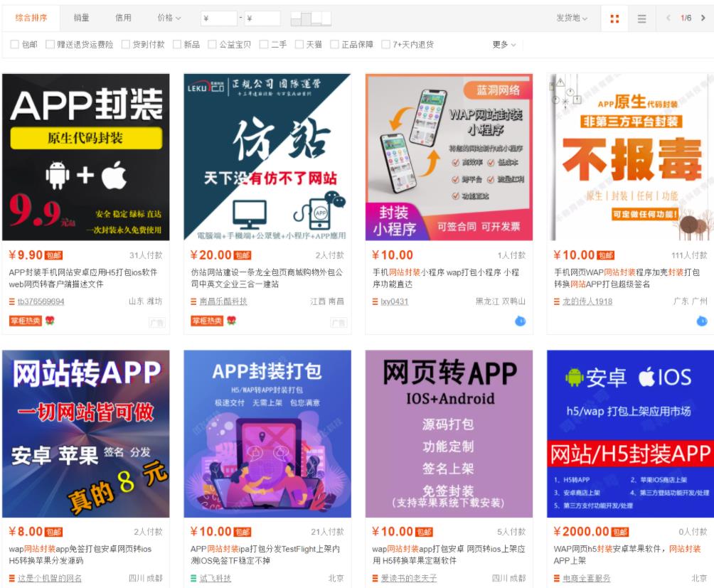This screenshot has width=714, height=588.
Task: Click the blue droplet icon on 龙的传人1918 listing
Action: pos(701,321)
